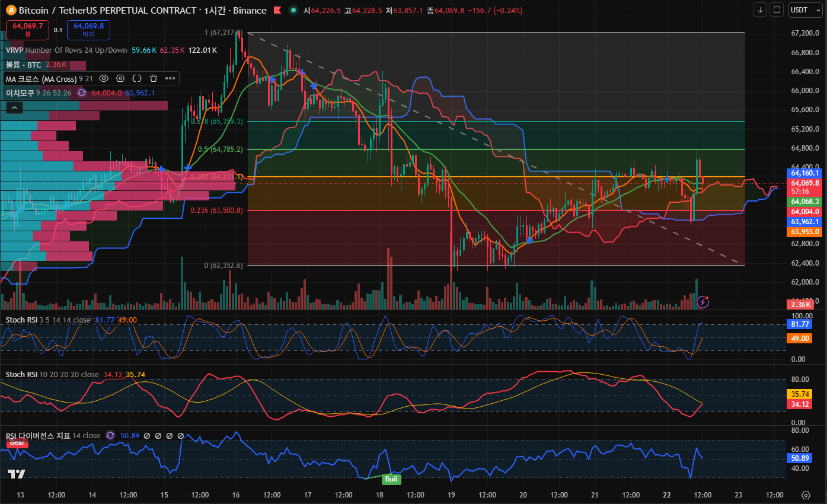Click the red 34.12 Stoch RSI axis tag
The width and height of the screenshot is (827, 504).
click(x=800, y=404)
